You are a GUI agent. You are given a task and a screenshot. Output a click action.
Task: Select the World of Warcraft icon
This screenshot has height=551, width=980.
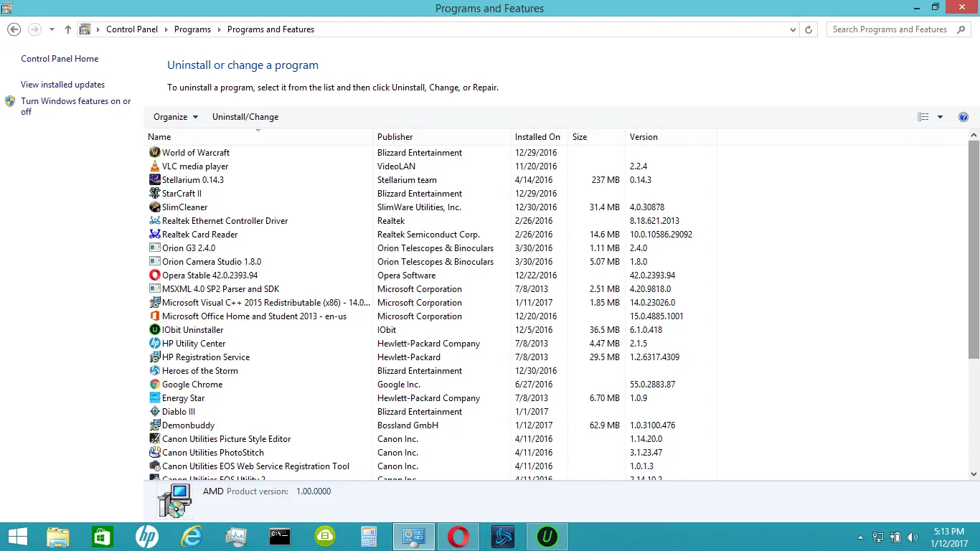(154, 153)
